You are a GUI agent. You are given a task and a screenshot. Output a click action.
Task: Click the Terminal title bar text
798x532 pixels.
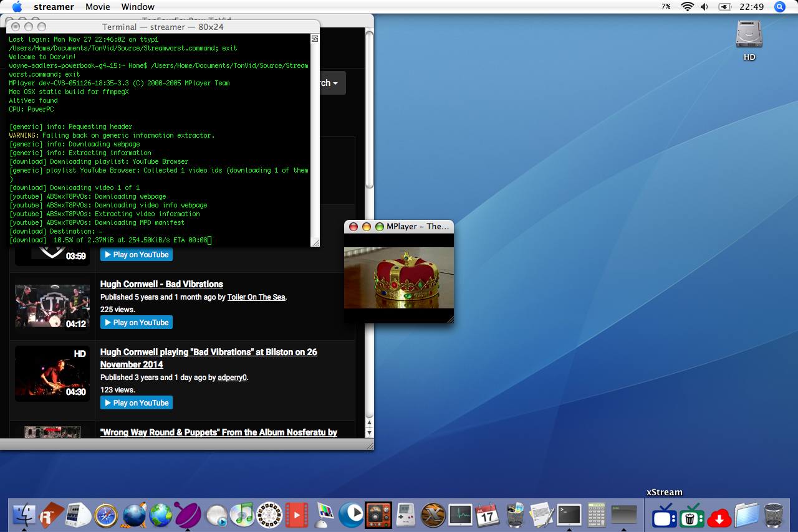pyautogui.click(x=163, y=27)
